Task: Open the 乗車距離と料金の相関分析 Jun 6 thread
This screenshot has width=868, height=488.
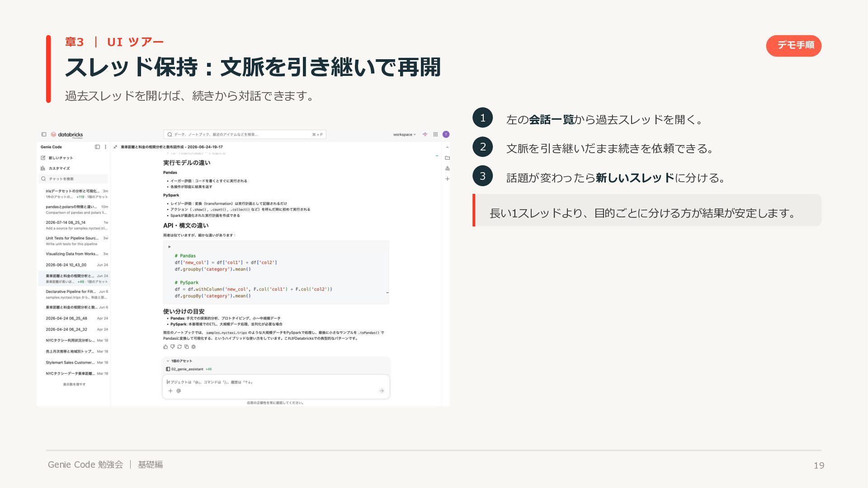Action: click(75, 307)
